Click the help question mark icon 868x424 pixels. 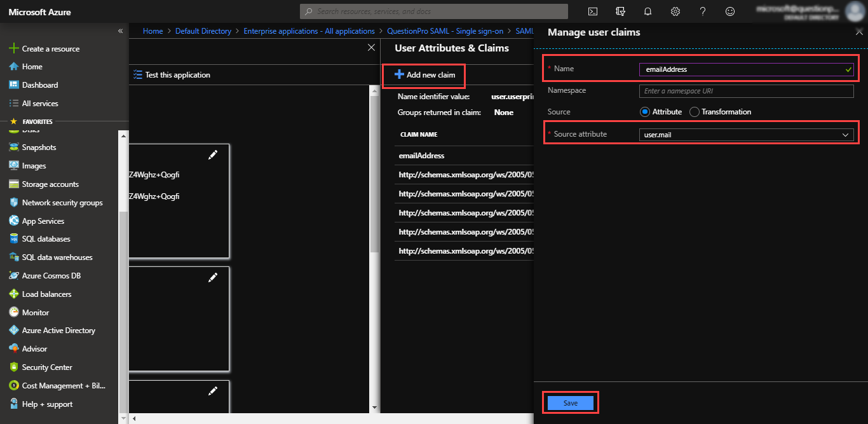click(x=703, y=11)
